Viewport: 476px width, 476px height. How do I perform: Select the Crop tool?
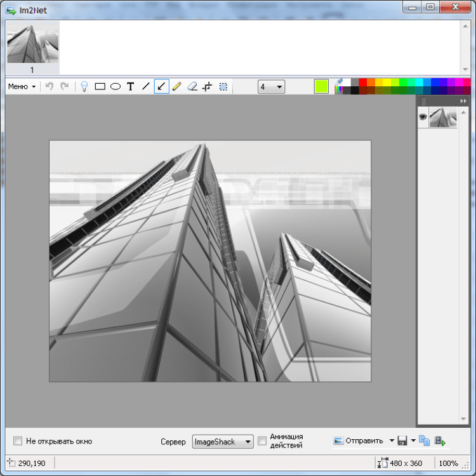tap(208, 86)
